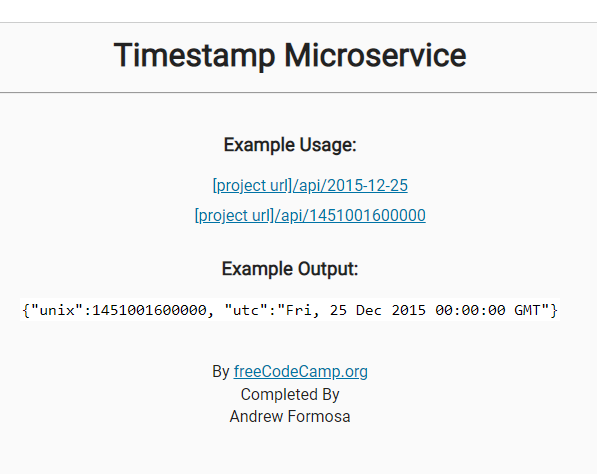Click the "utc" key in the JSON output

pos(246,310)
